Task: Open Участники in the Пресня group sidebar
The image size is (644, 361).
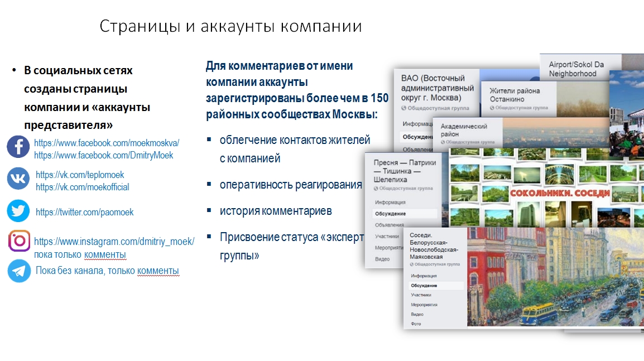Action: click(387, 237)
